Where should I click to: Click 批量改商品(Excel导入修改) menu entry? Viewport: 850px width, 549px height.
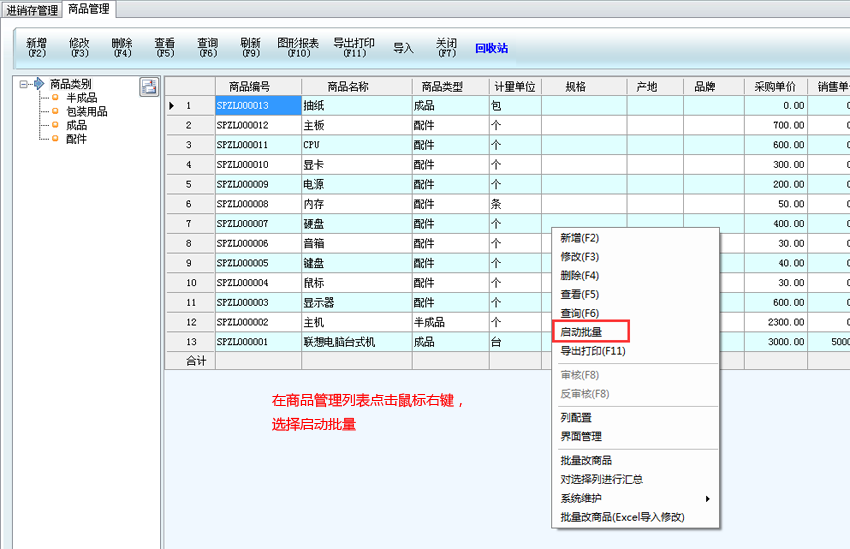pyautogui.click(x=622, y=517)
